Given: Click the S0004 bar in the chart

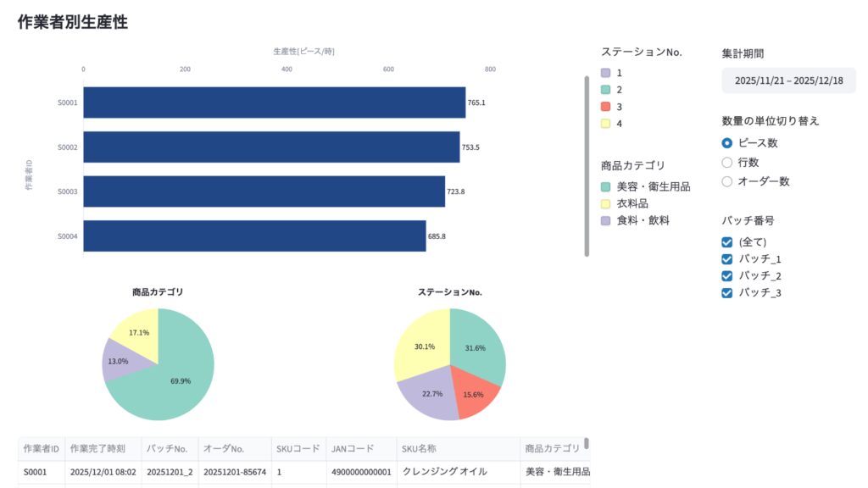Looking at the screenshot, I should click(254, 236).
